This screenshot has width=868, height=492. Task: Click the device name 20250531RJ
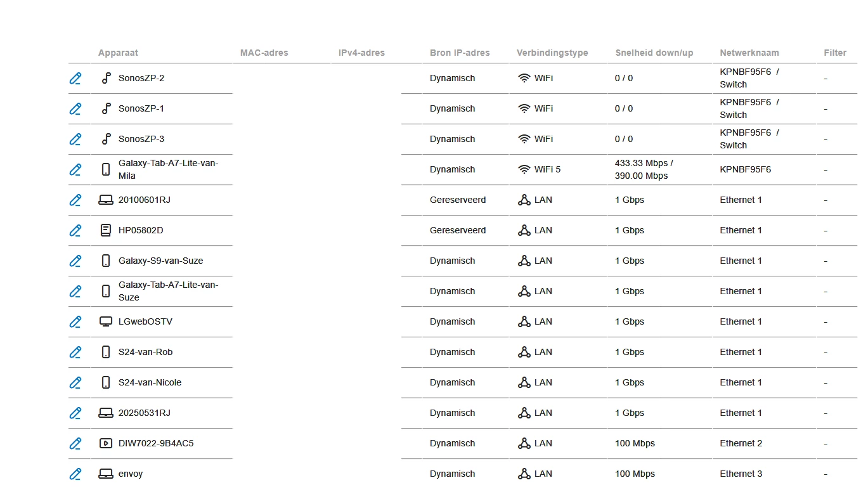(145, 413)
